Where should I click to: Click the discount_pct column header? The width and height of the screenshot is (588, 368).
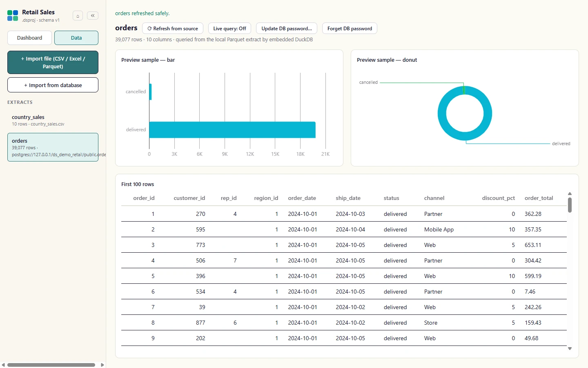pyautogui.click(x=498, y=198)
